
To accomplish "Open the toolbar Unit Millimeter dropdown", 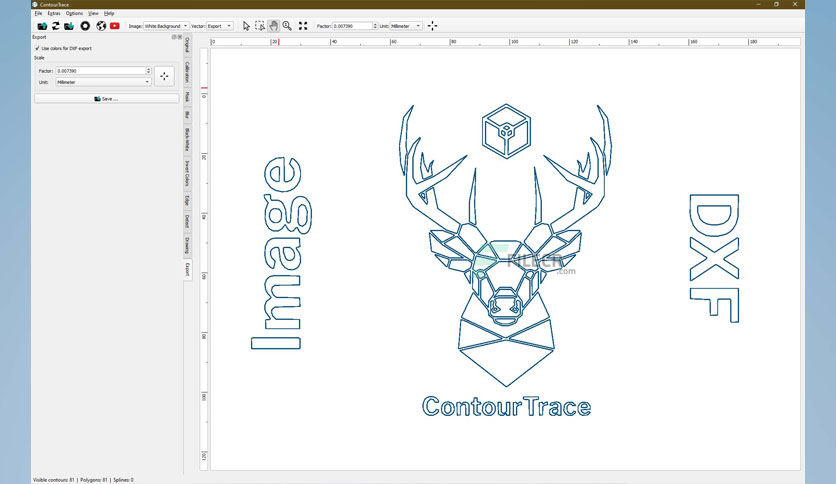I will click(x=406, y=26).
